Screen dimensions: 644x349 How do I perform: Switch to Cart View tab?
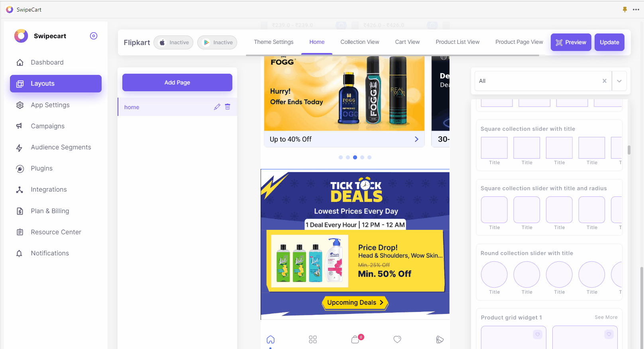point(407,42)
